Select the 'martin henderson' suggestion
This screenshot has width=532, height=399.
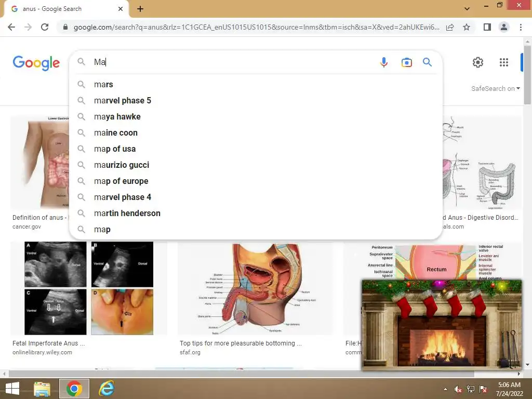click(256, 214)
